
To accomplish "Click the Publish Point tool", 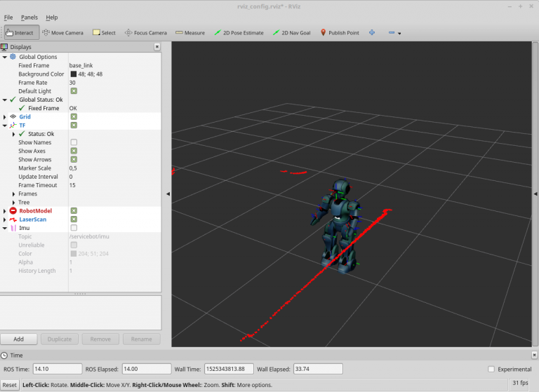I will 340,32.
